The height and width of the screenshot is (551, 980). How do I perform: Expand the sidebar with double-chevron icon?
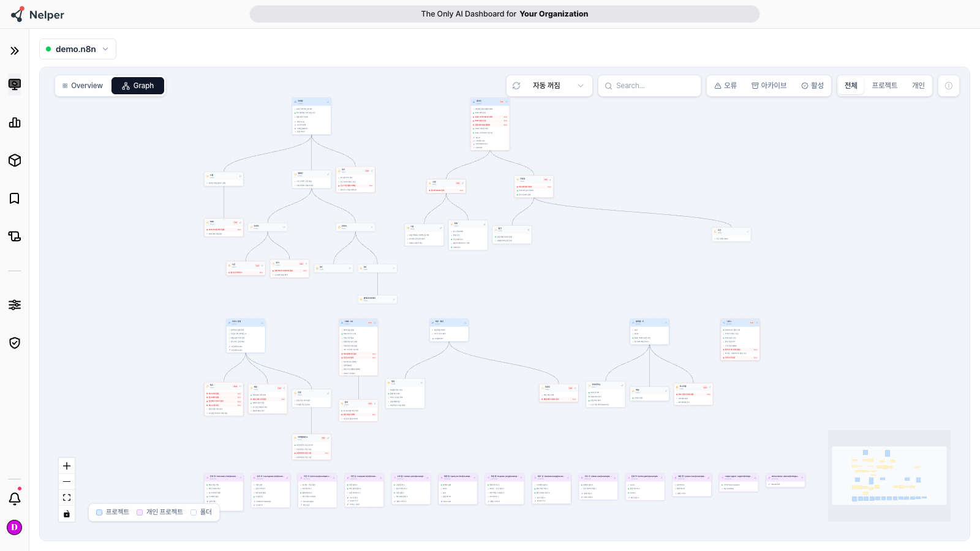[15, 51]
